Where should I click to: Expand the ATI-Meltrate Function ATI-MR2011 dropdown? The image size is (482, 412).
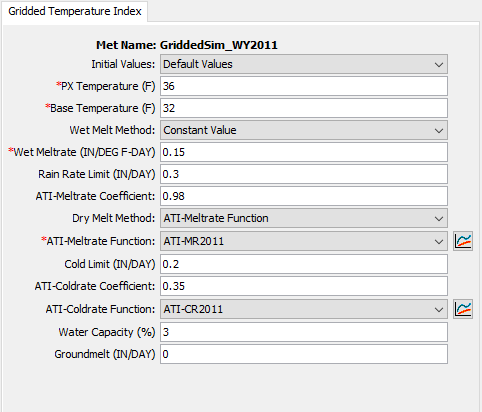point(304,241)
